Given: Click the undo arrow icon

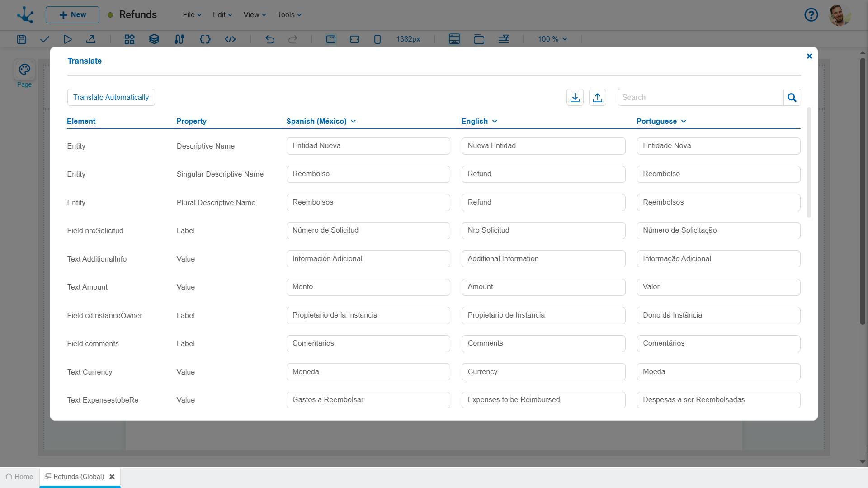Looking at the screenshot, I should 270,39.
